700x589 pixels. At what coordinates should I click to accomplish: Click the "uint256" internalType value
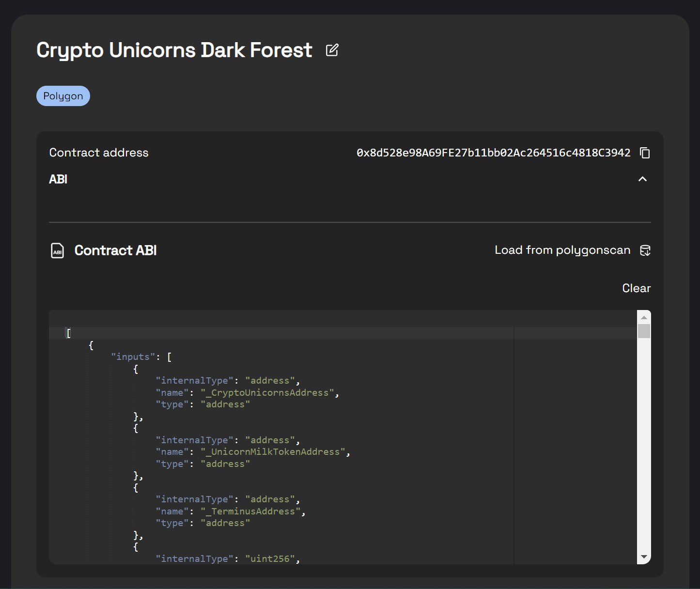(270, 559)
